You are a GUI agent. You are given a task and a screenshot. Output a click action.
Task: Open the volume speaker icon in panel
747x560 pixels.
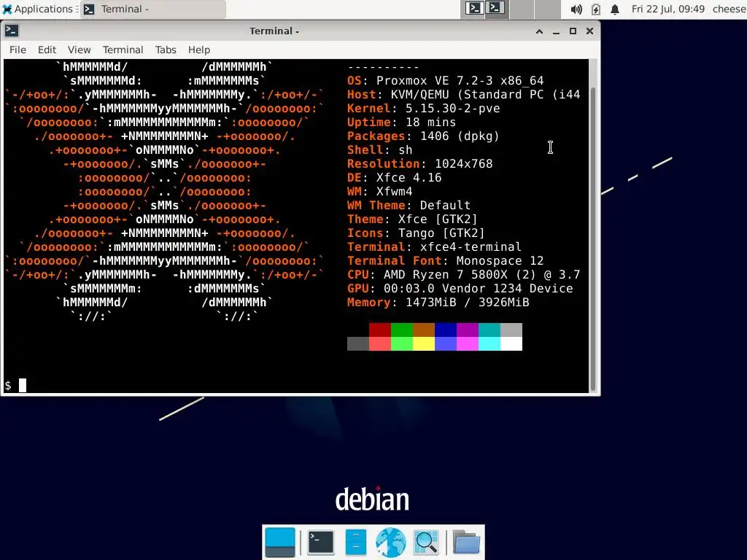(x=576, y=9)
